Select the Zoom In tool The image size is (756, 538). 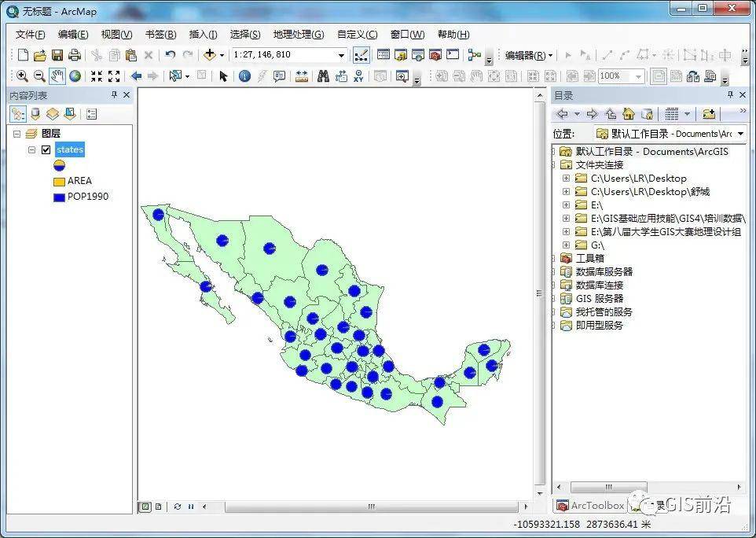coord(22,76)
